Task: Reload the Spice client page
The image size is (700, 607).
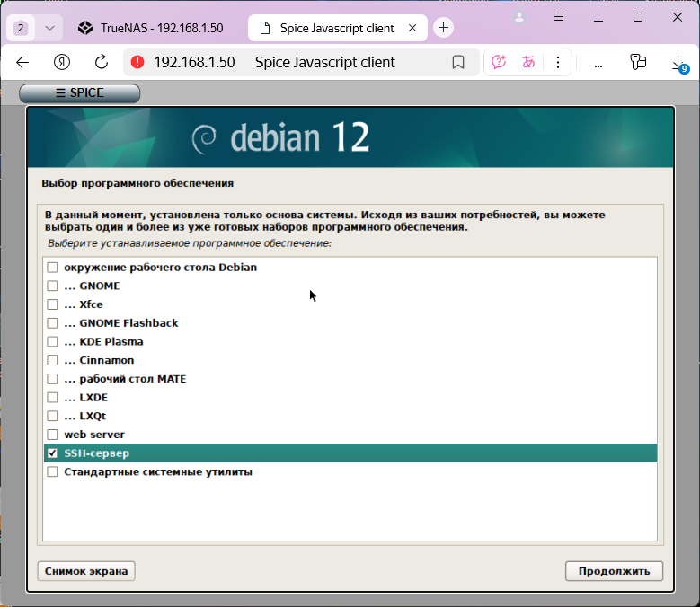Action: click(102, 63)
